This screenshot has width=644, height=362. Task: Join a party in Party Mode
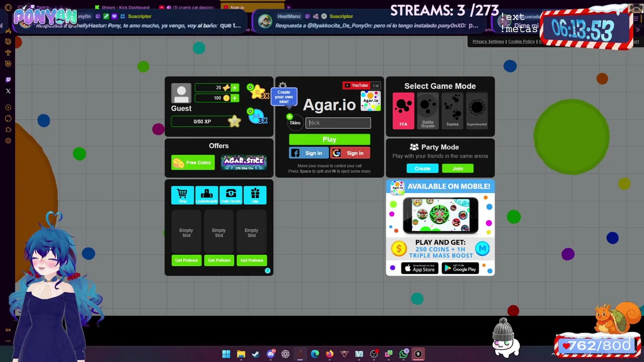pyautogui.click(x=458, y=168)
